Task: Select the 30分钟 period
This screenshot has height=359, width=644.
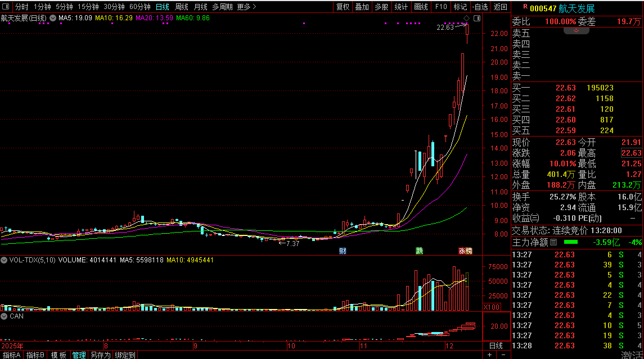Action: 114,7
